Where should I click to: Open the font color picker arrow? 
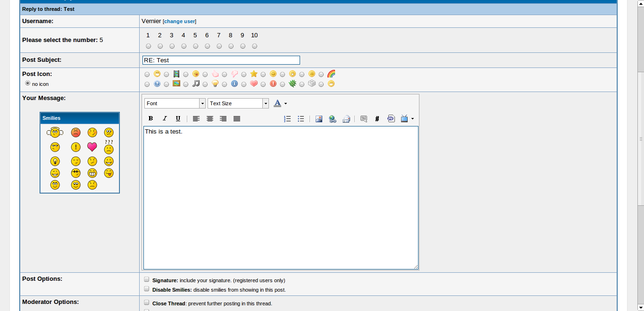(285, 104)
